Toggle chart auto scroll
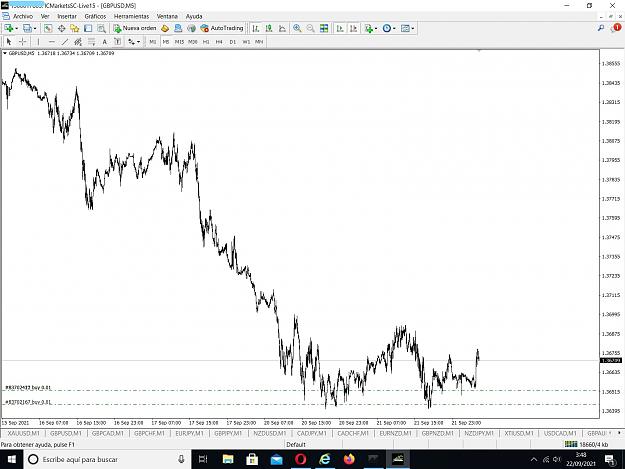625x469 pixels. coord(340,28)
